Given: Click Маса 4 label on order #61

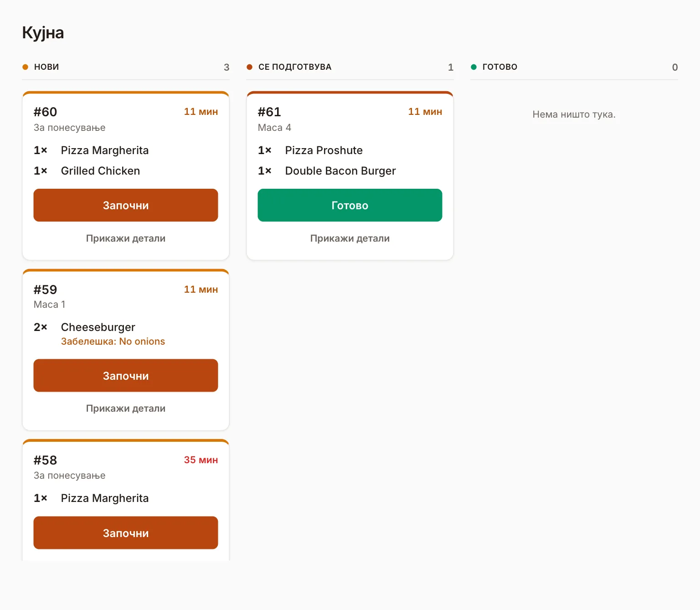Looking at the screenshot, I should click(x=274, y=128).
